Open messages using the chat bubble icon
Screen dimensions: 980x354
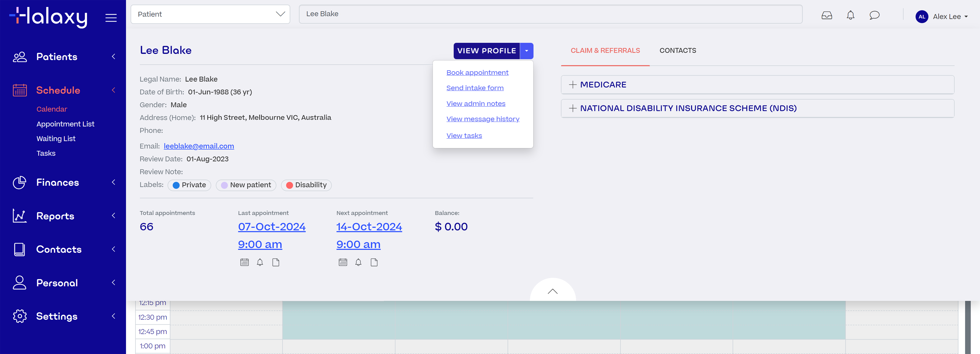(x=875, y=15)
